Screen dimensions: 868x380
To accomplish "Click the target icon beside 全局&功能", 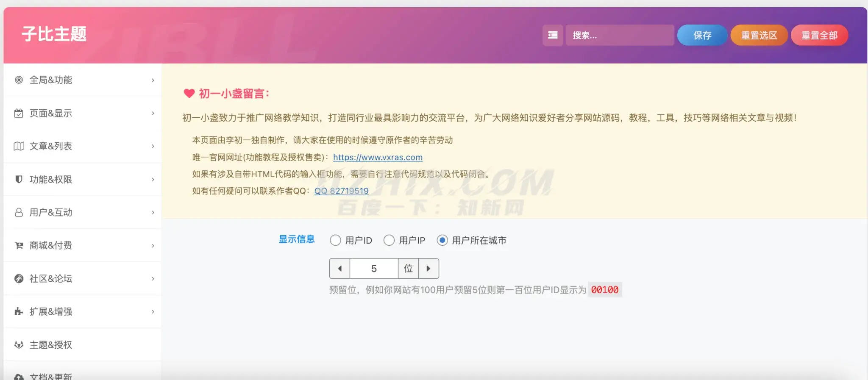I will [x=19, y=80].
